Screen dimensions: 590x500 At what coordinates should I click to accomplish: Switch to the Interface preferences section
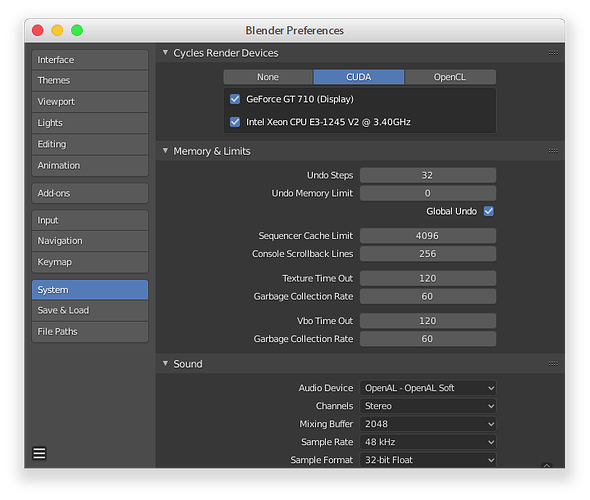[90, 60]
